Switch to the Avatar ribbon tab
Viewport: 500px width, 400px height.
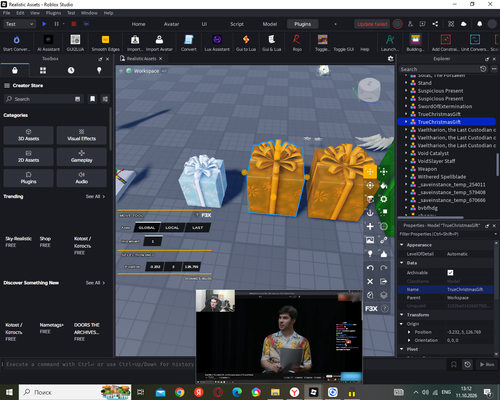pyautogui.click(x=171, y=24)
